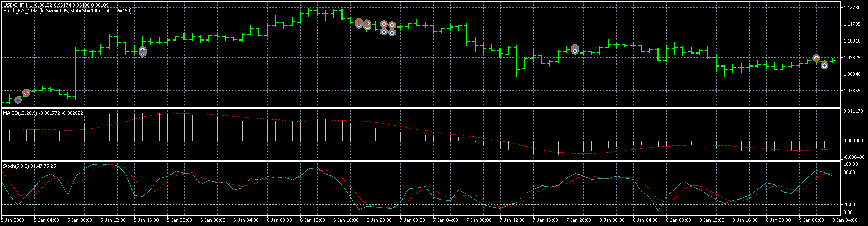
Task: Click the 5 Jan 12:00 time label
Action: point(113,220)
